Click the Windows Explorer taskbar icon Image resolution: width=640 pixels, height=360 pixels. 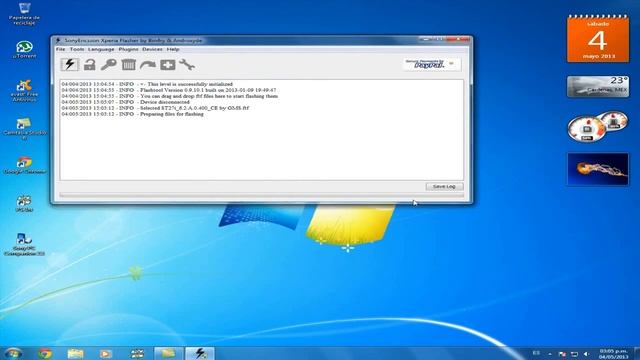tap(76, 353)
